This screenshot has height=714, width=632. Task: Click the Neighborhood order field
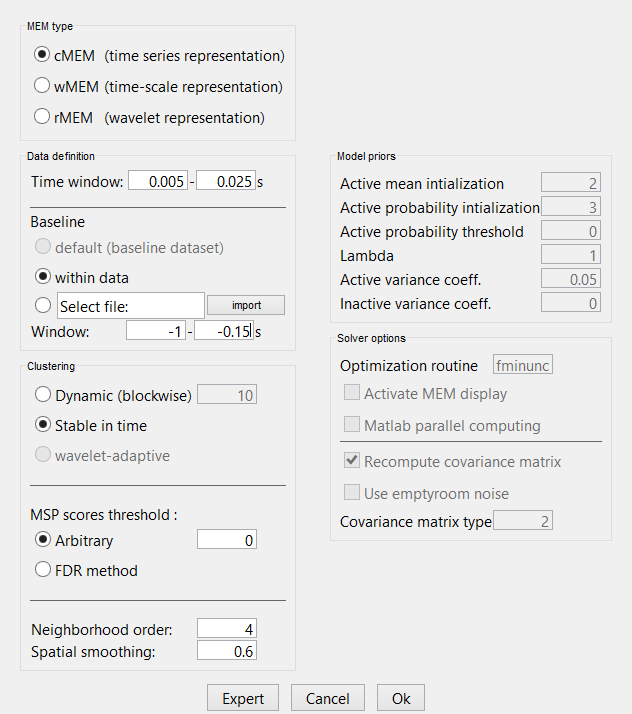227,628
